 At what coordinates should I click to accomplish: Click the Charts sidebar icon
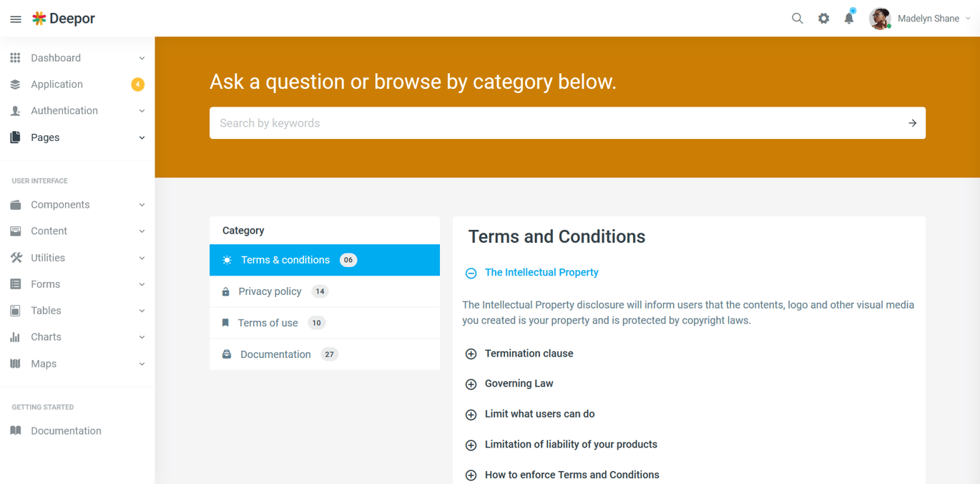(15, 337)
